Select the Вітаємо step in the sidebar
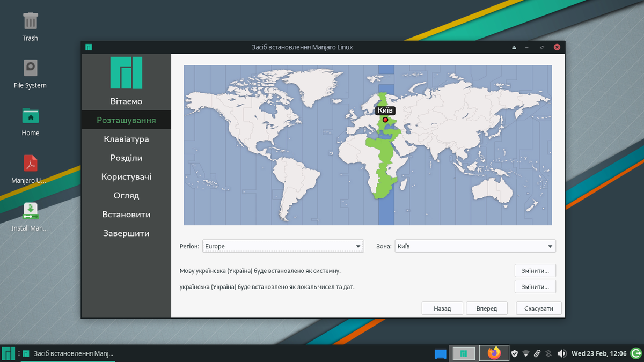Image resolution: width=644 pixels, height=362 pixels. click(x=126, y=101)
